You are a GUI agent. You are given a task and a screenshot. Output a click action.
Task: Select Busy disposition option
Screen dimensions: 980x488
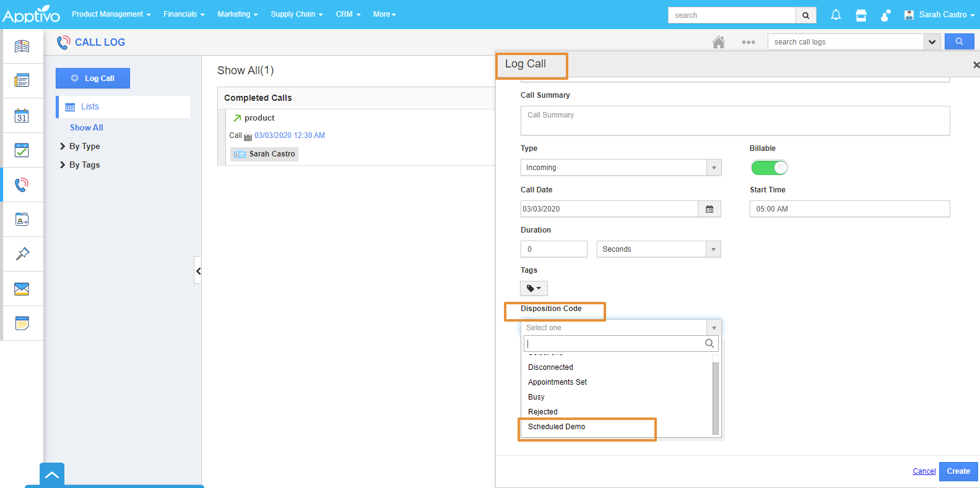[x=617, y=397]
